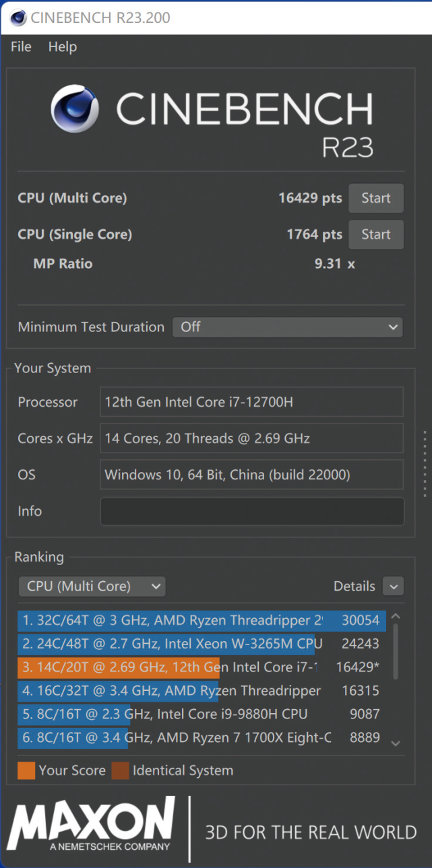Open the Minimum Test Duration dropdown

tap(288, 327)
